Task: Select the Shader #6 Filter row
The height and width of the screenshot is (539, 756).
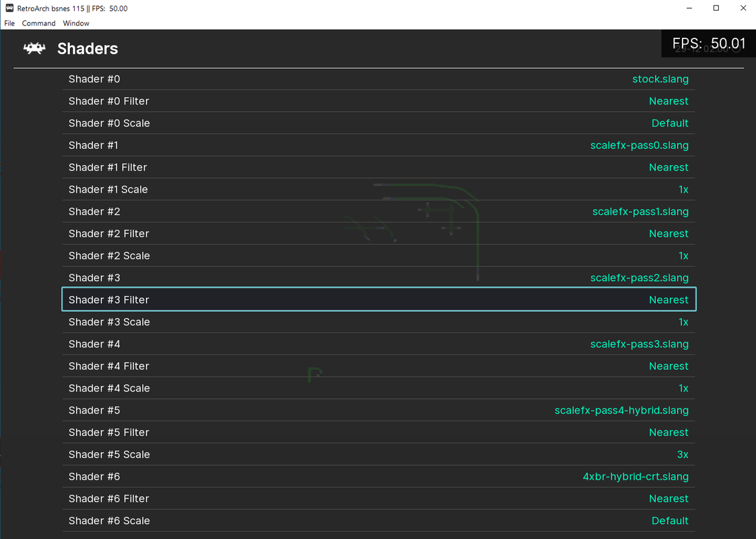Action: pyautogui.click(x=378, y=499)
